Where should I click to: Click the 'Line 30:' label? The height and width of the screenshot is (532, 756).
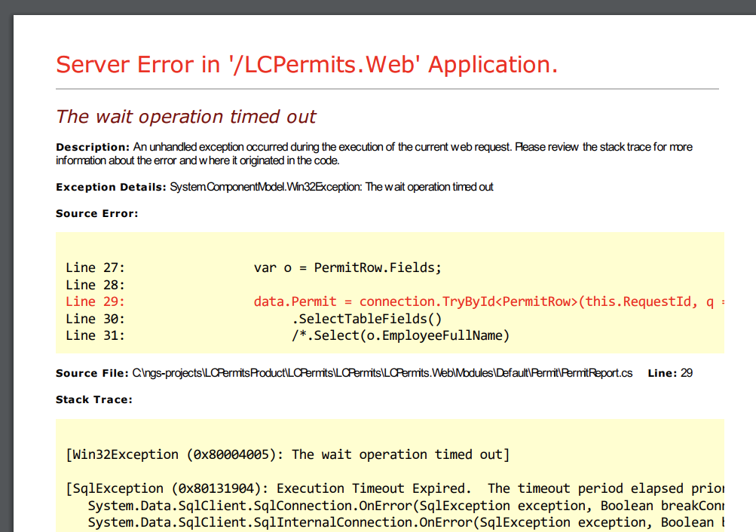[x=96, y=319]
